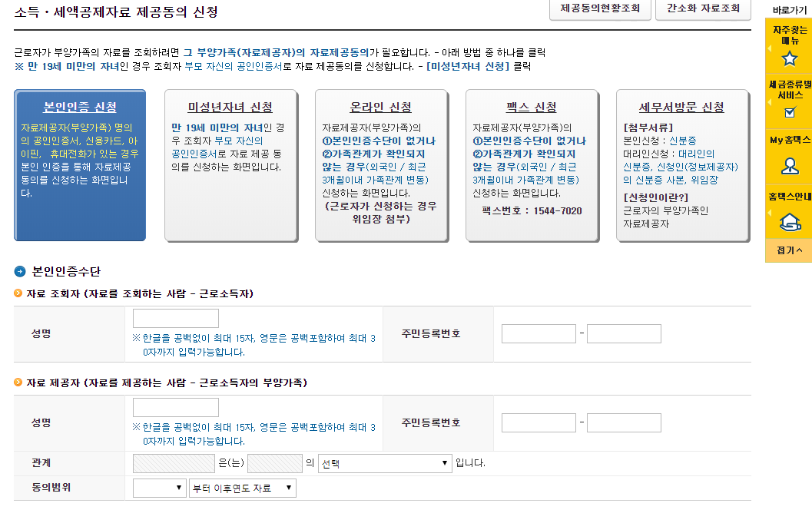The width and height of the screenshot is (812, 510).
Task: Focus 자료 조회자 성명 input field
Action: point(176,319)
